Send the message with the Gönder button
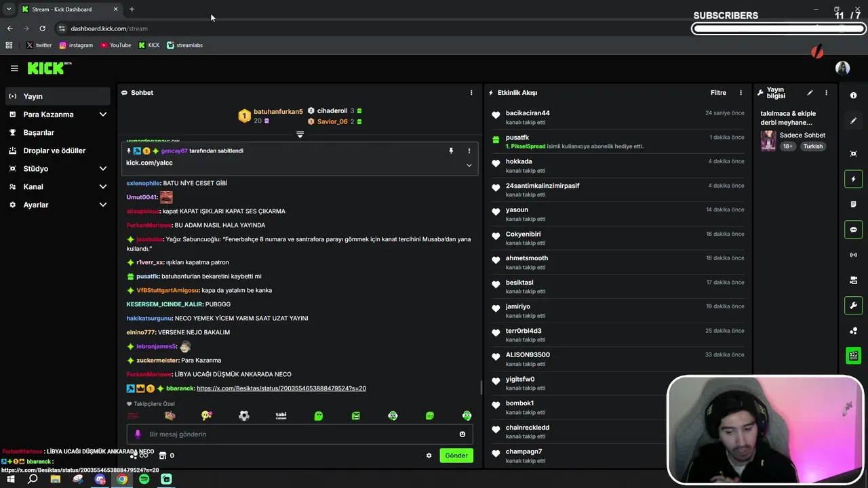The image size is (868, 488). tap(456, 455)
